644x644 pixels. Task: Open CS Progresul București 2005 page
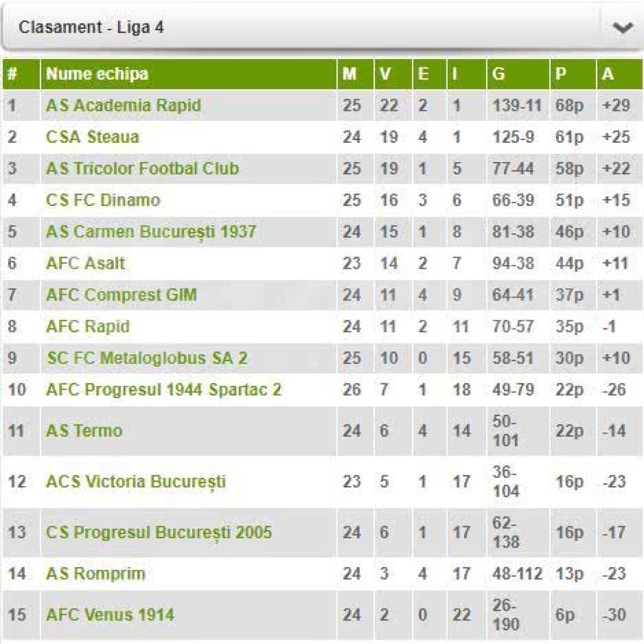pos(159,532)
